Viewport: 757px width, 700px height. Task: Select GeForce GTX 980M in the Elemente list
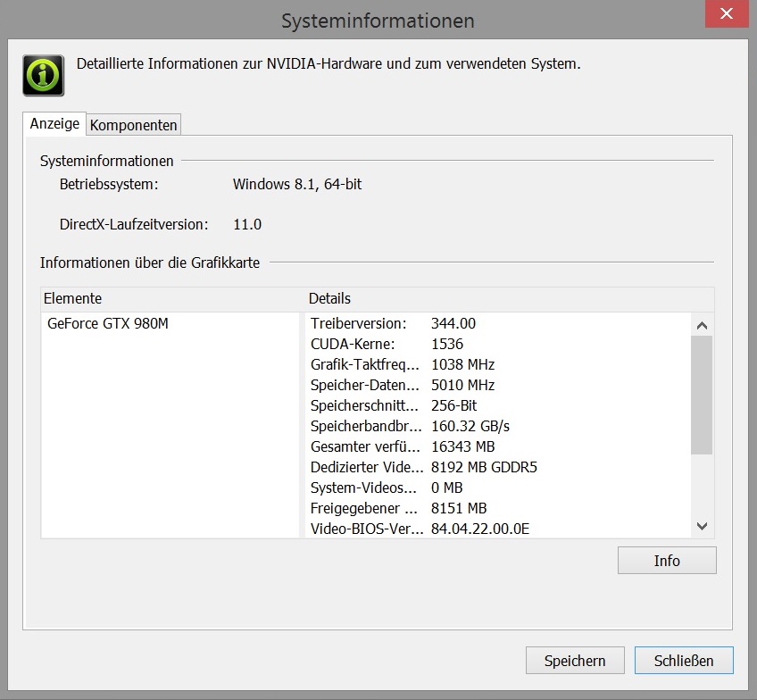(108, 323)
